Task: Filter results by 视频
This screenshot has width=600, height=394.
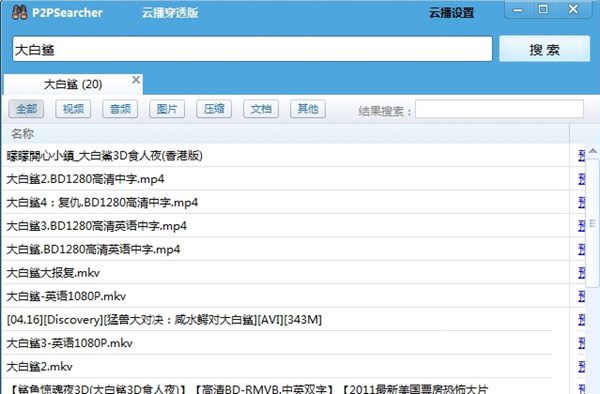Action: click(73, 109)
